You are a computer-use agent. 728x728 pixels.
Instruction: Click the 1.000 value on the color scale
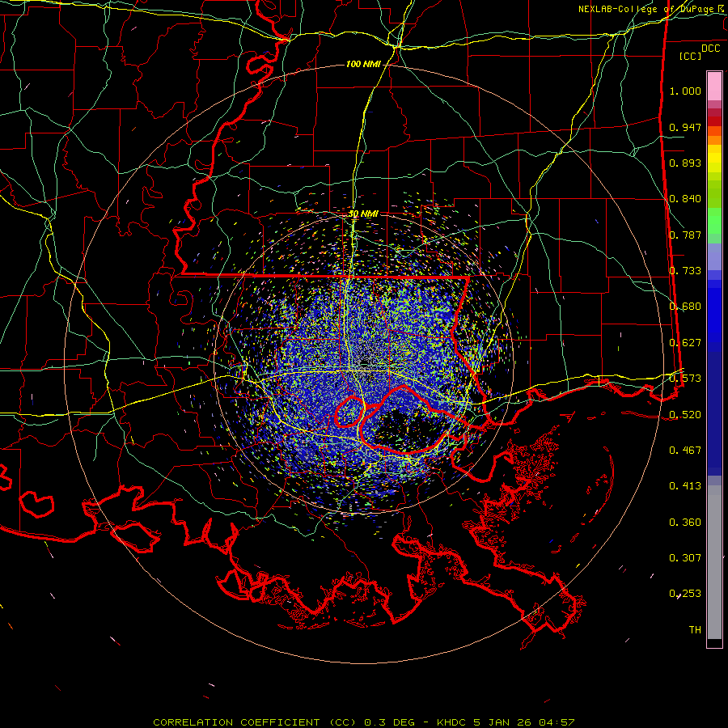point(685,91)
